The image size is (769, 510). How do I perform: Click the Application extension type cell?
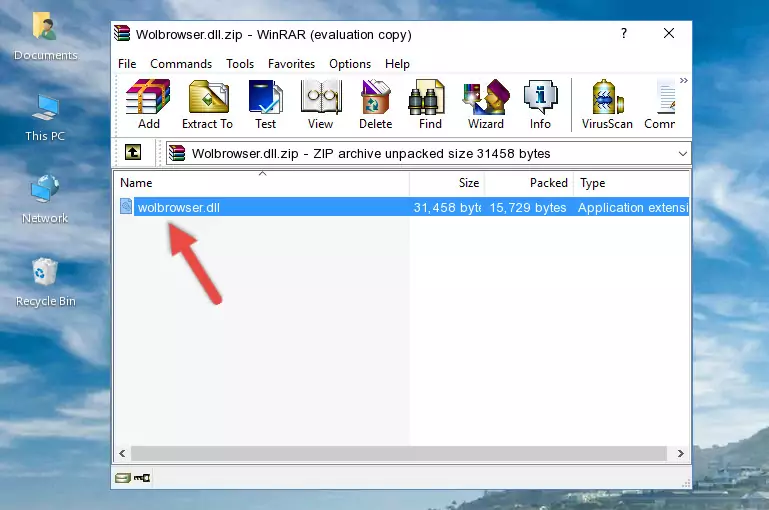point(633,207)
